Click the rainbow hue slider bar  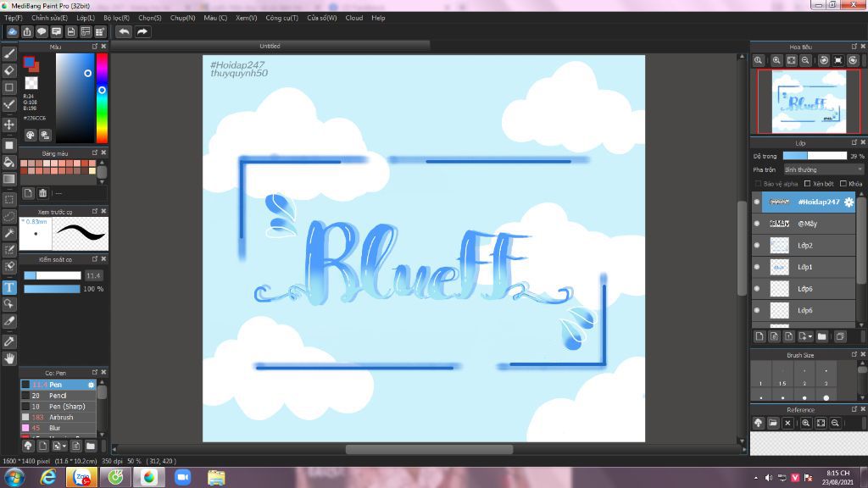(102, 98)
